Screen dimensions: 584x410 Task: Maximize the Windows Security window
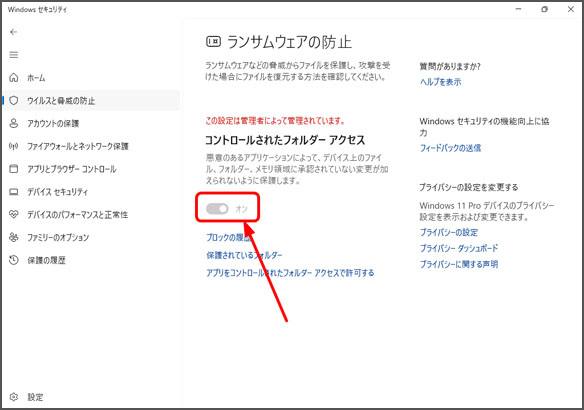[x=545, y=9]
